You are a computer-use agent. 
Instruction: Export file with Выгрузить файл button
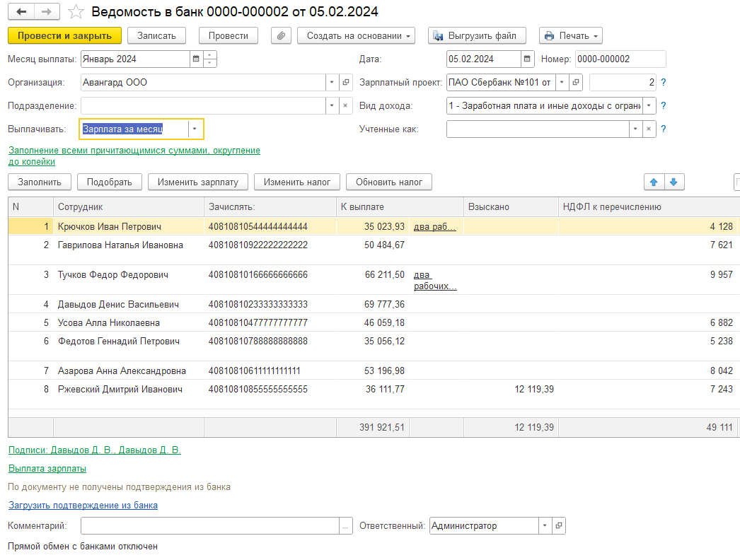(x=477, y=36)
